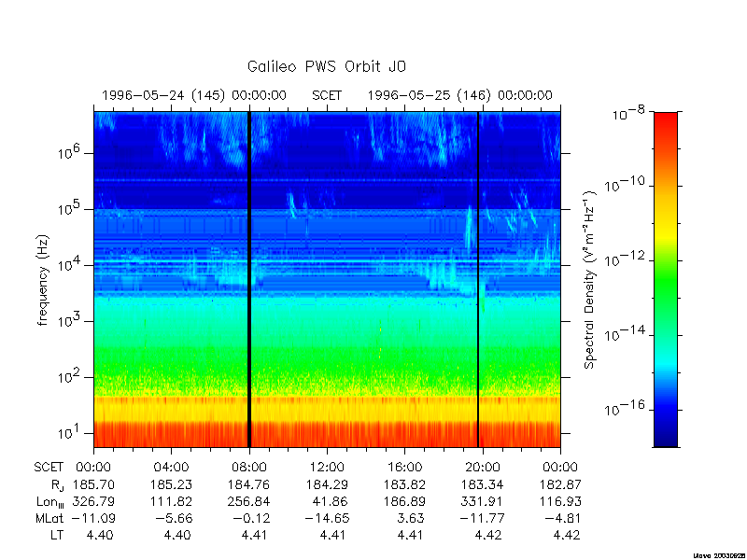
Task: Click the 10^-16 colorbar label
Action: click(x=625, y=408)
